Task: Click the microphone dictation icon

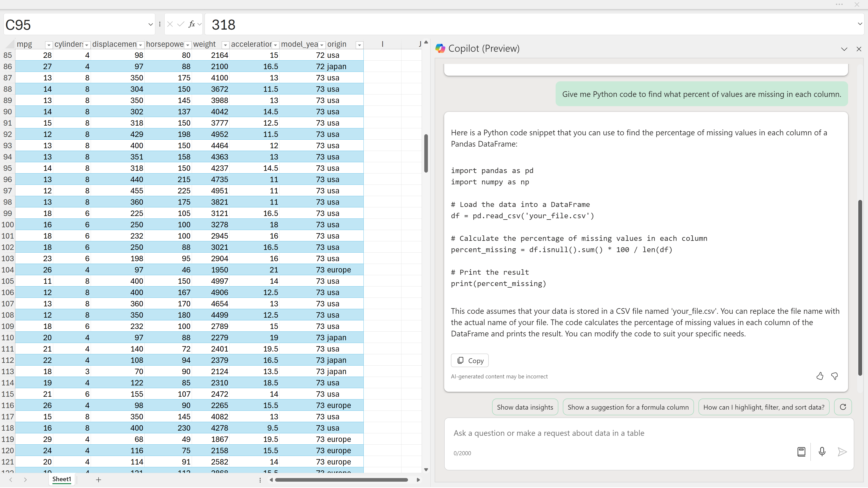Action: [822, 452]
